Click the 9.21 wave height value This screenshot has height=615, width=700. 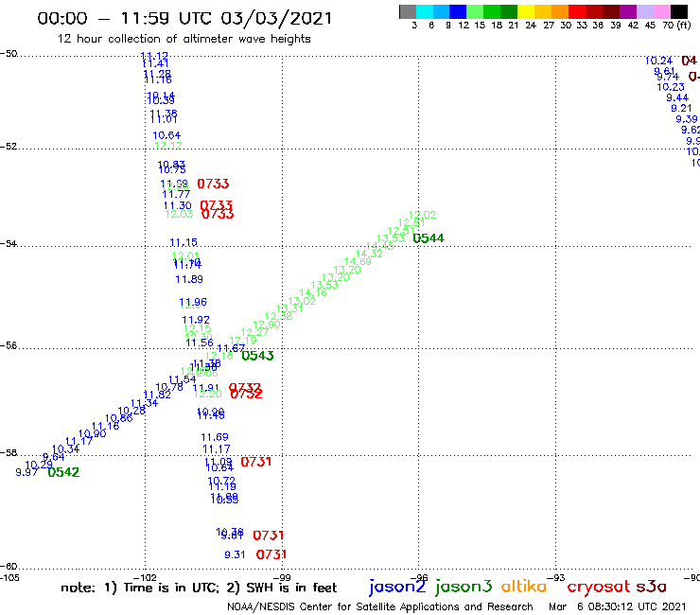(x=682, y=109)
